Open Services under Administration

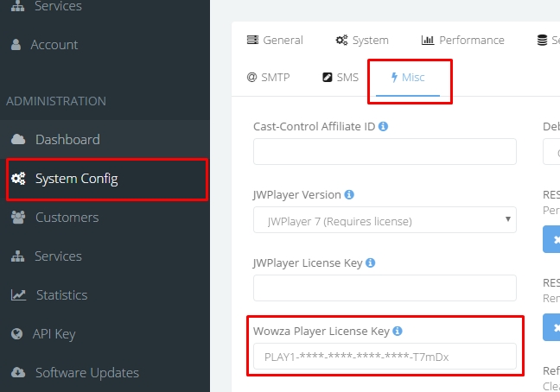(47, 256)
